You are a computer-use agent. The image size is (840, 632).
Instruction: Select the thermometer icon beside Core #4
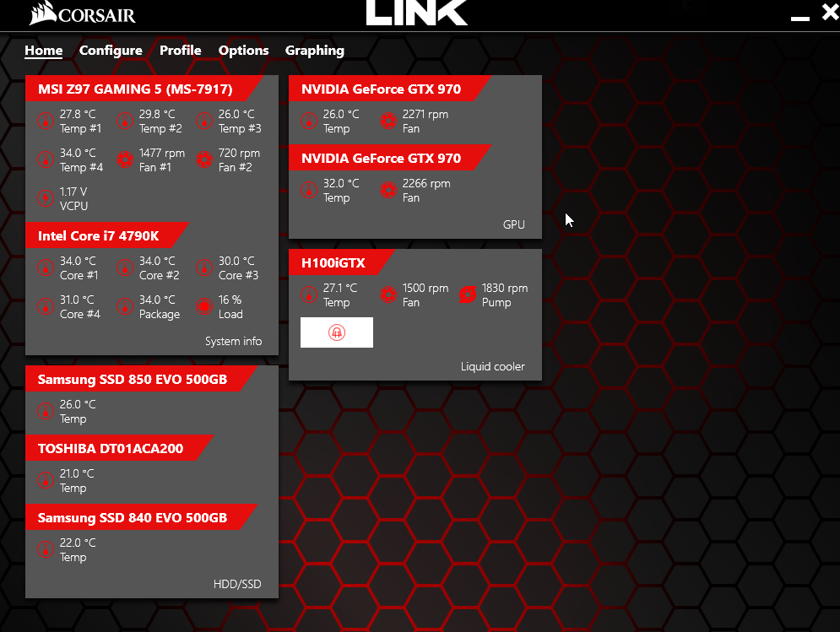pos(46,306)
